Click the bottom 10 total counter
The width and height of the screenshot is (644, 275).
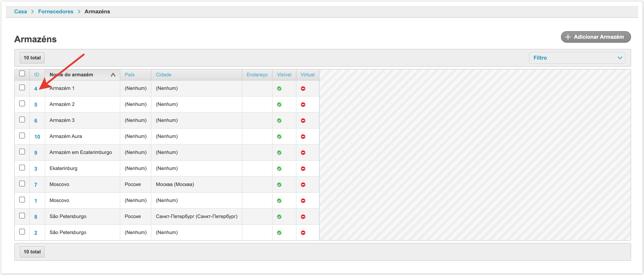pos(32,251)
